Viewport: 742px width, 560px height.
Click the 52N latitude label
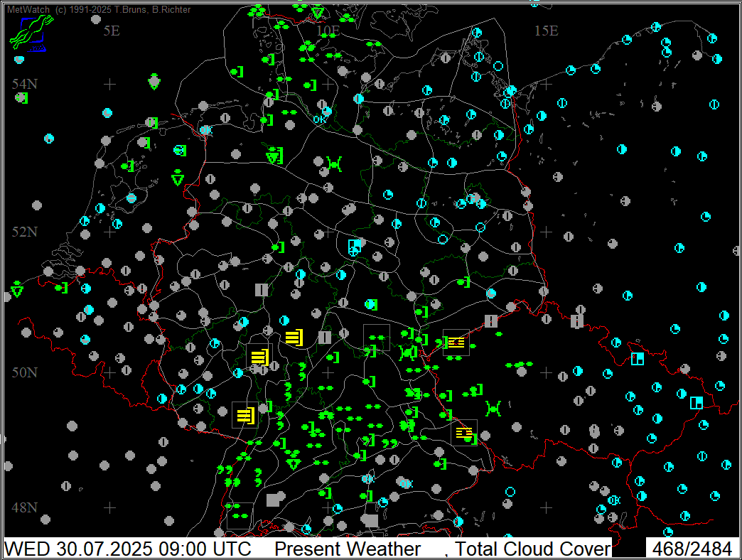pos(25,232)
